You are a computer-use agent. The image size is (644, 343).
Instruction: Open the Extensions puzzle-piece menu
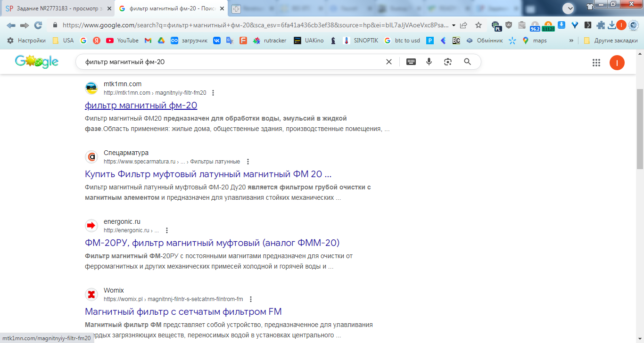pos(601,25)
